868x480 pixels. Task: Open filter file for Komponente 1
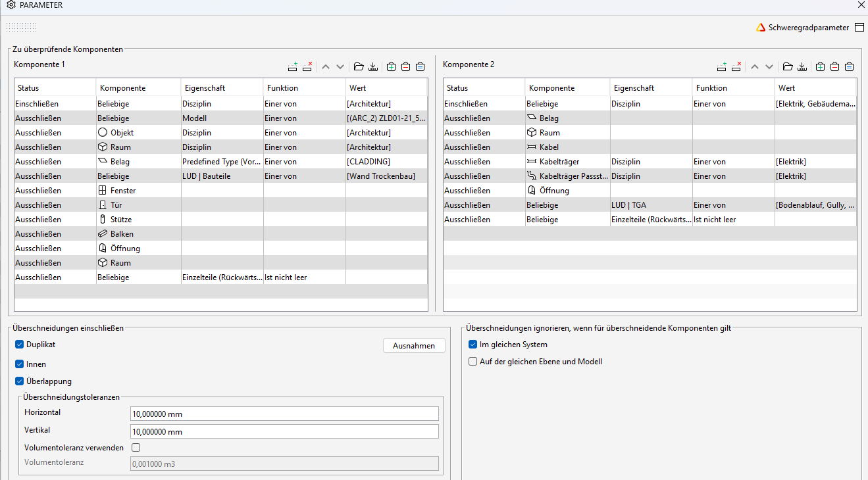click(x=359, y=66)
